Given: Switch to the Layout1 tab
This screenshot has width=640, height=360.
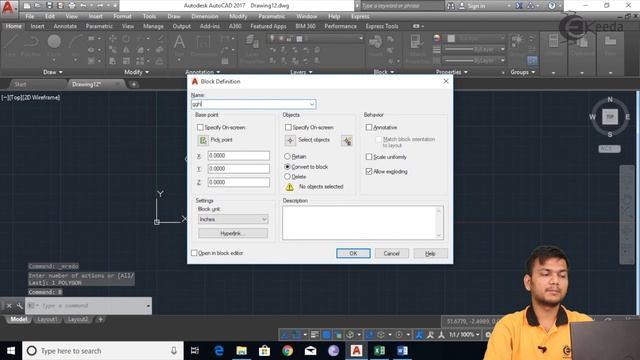Looking at the screenshot, I should (47, 319).
